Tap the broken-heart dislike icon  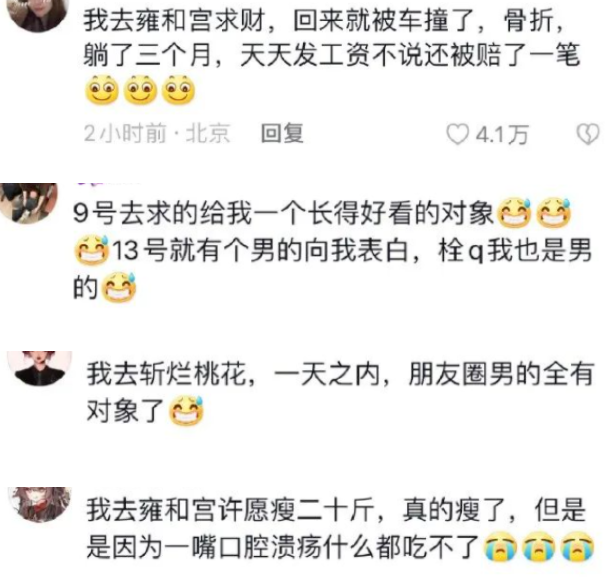[588, 134]
